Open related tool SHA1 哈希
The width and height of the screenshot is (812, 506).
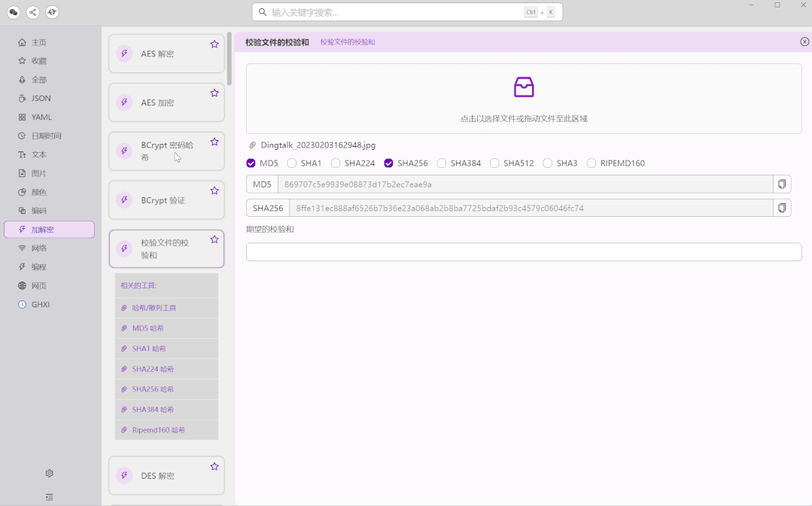pyautogui.click(x=166, y=349)
